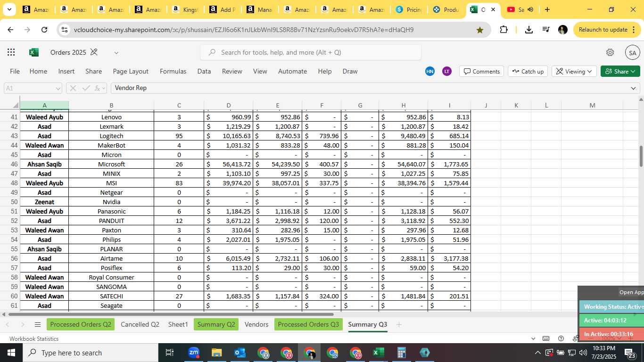Click the Comments button
644x362 pixels.
click(x=481, y=71)
